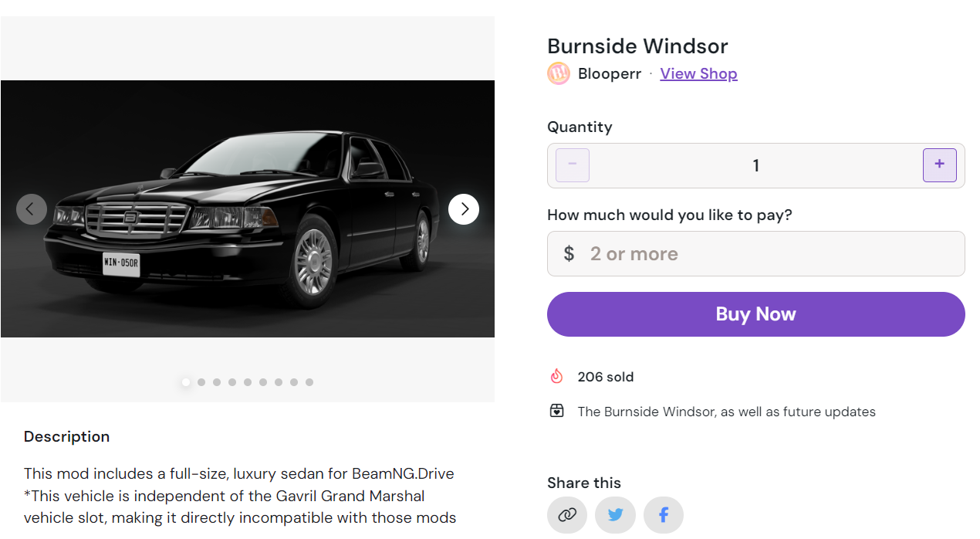Click the quantity value field
The image size is (980, 539).
(x=755, y=165)
